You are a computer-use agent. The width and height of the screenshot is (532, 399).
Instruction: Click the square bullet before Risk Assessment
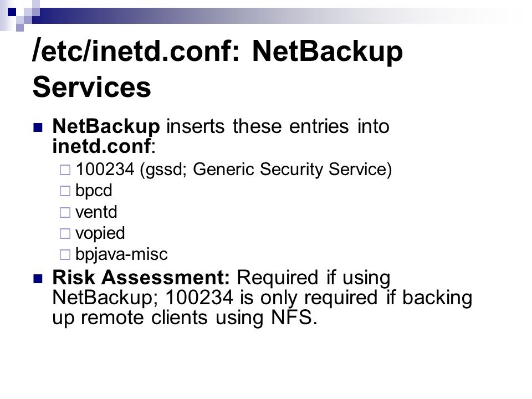click(x=38, y=279)
